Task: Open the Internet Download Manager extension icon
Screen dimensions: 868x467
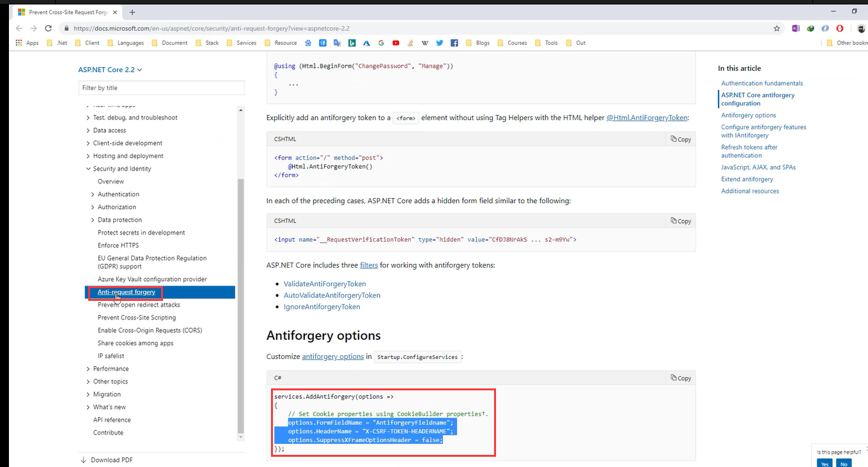Action: click(810, 28)
